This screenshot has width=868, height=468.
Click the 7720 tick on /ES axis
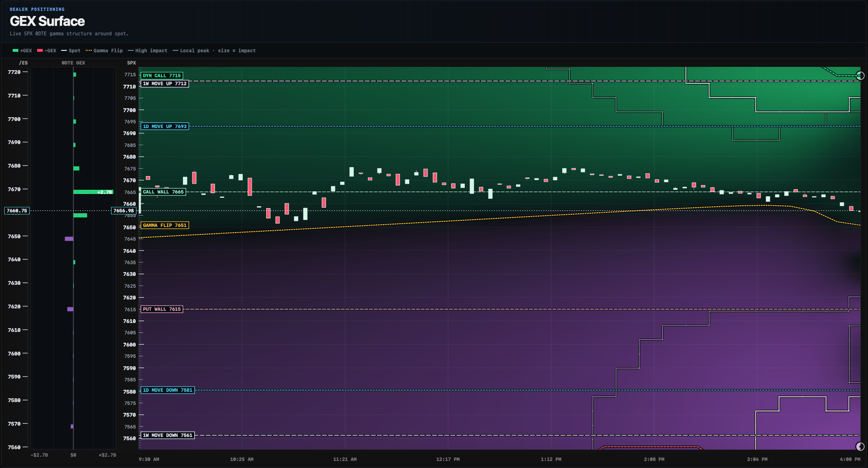14,72
